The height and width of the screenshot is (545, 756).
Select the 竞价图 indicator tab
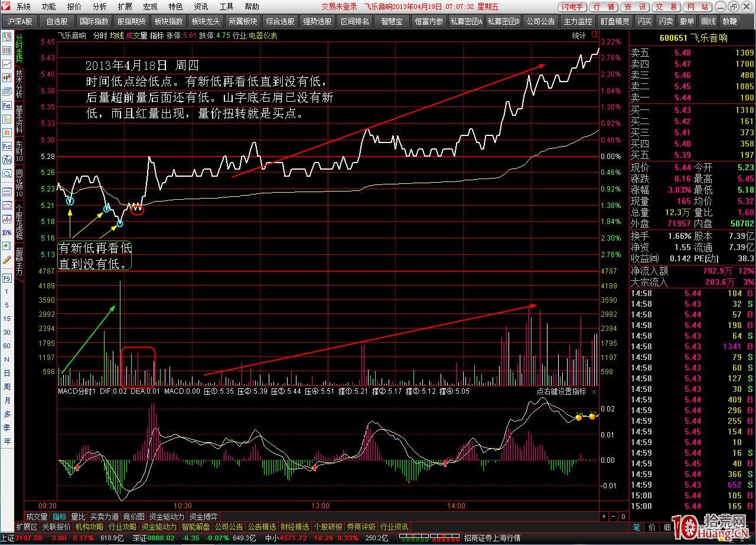tap(134, 517)
